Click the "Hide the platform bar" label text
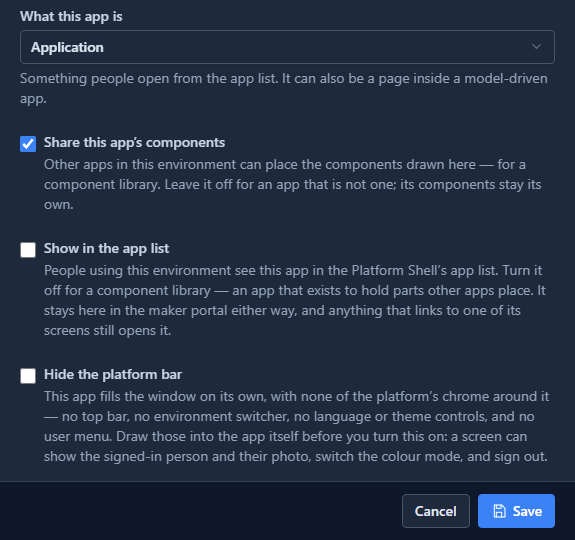This screenshot has height=540, width=575. 113,375
